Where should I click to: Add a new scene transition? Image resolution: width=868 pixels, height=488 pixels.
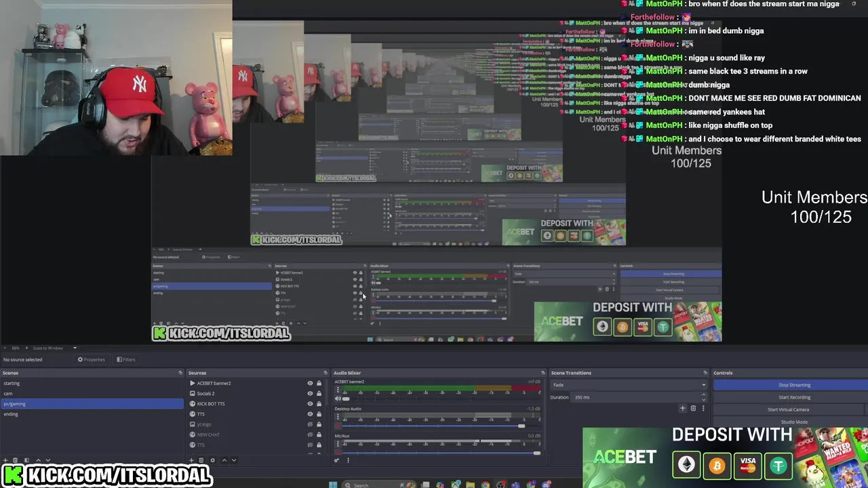pos(683,408)
